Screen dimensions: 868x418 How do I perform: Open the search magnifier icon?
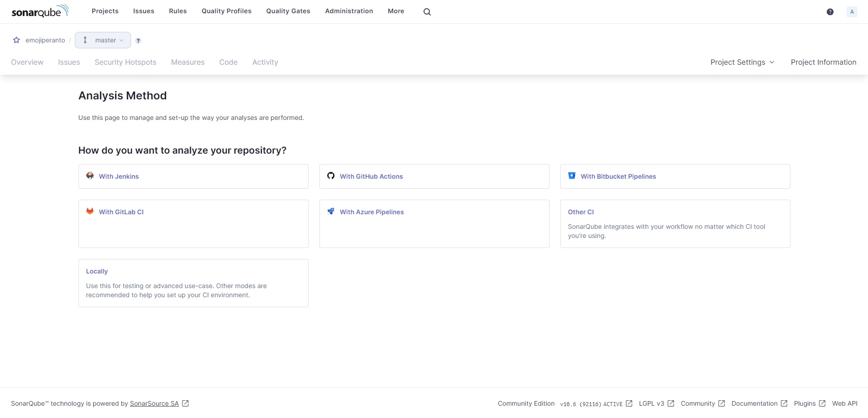[x=427, y=12]
